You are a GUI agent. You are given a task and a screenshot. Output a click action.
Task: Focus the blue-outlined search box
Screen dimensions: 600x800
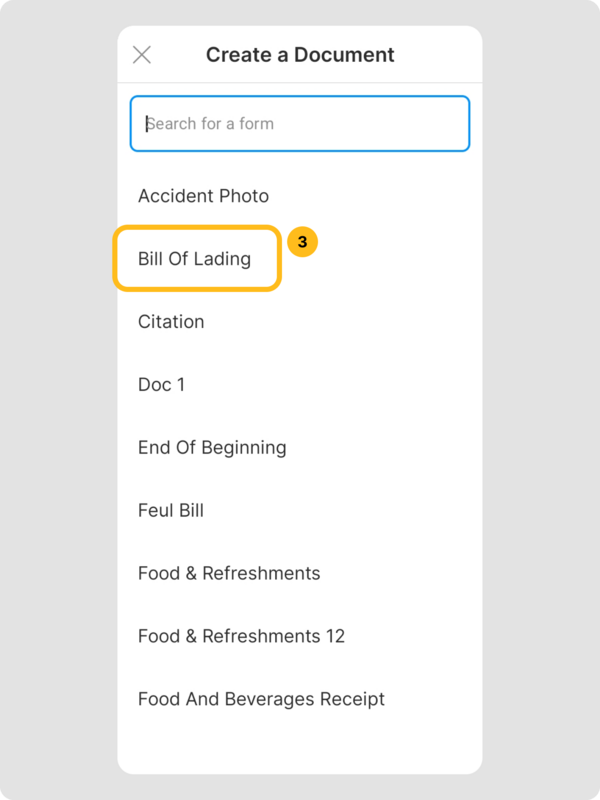[300, 124]
